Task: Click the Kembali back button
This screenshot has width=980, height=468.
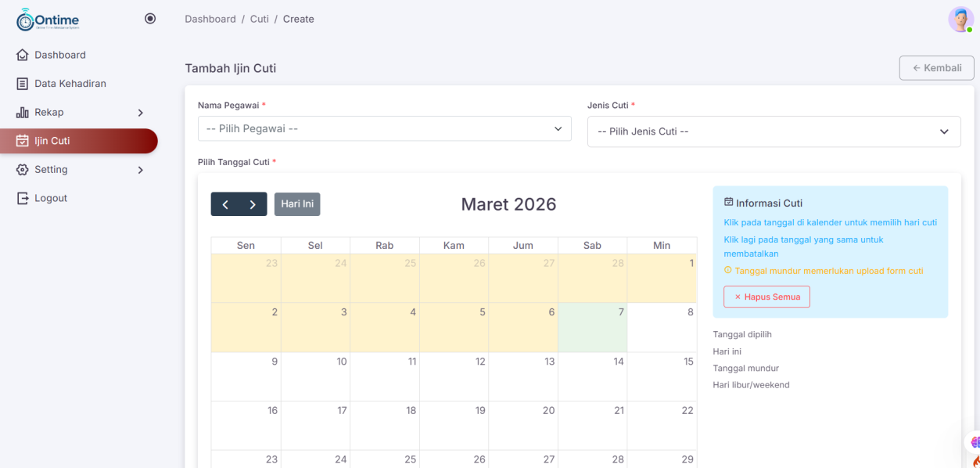Action: tap(936, 68)
